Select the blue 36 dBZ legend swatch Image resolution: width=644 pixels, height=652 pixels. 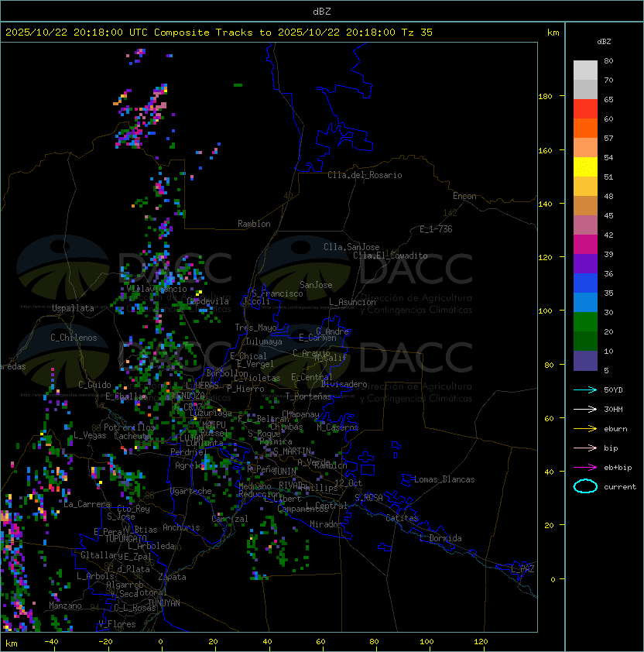[585, 283]
